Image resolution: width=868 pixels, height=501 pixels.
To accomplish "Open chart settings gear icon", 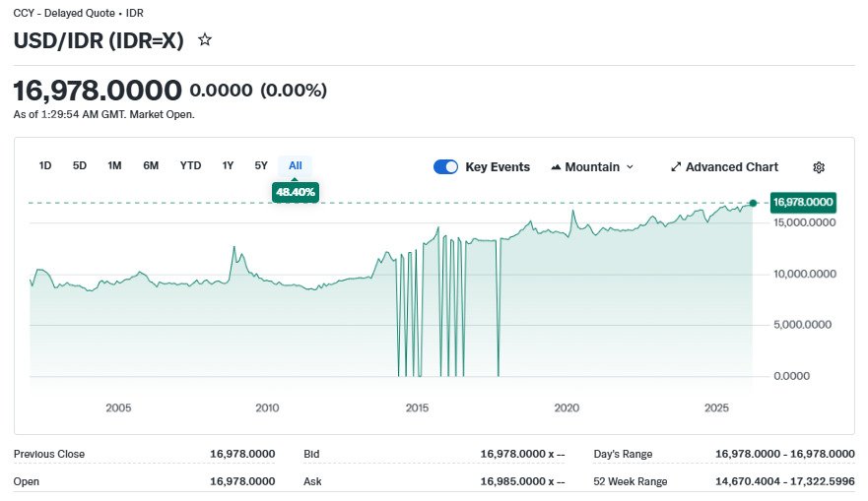I will click(x=818, y=167).
